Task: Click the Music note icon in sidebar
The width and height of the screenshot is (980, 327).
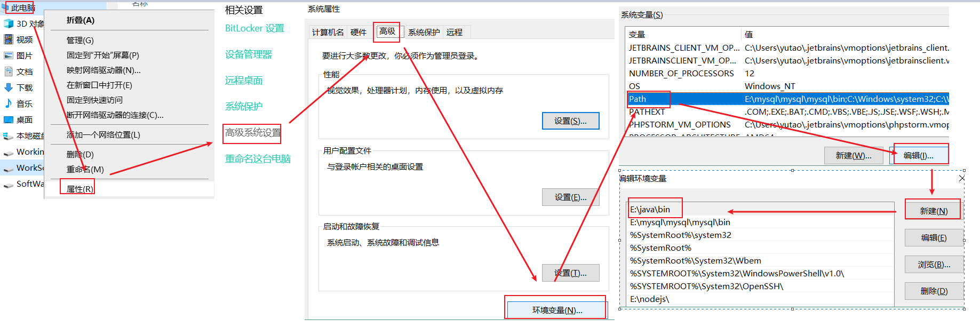Action: pos(9,103)
